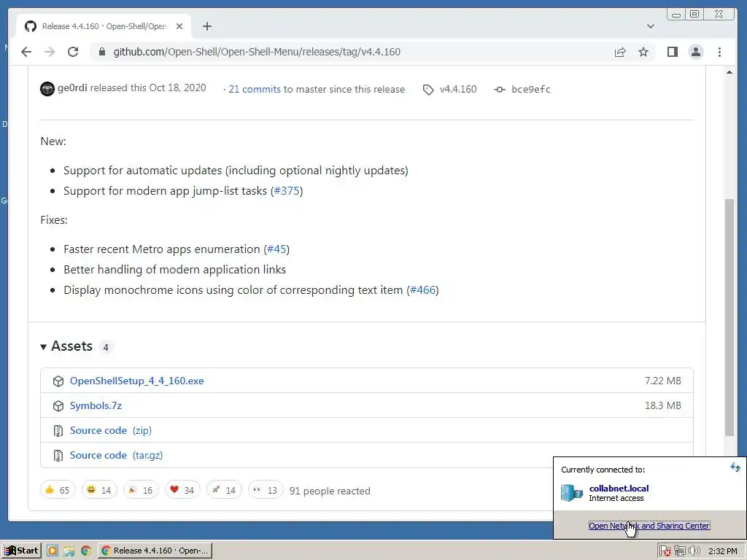Click the package icon beside OpenShellSetup
Viewport: 747px width, 560px height.
click(x=58, y=381)
